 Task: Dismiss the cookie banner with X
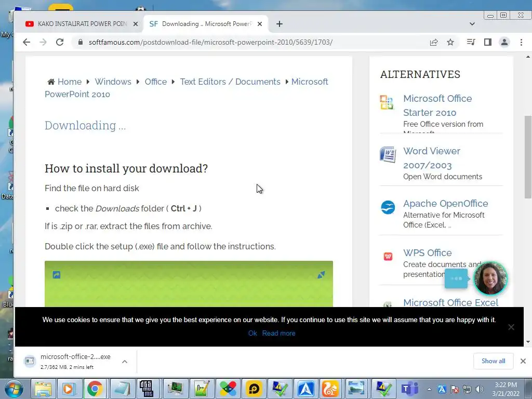(511, 327)
